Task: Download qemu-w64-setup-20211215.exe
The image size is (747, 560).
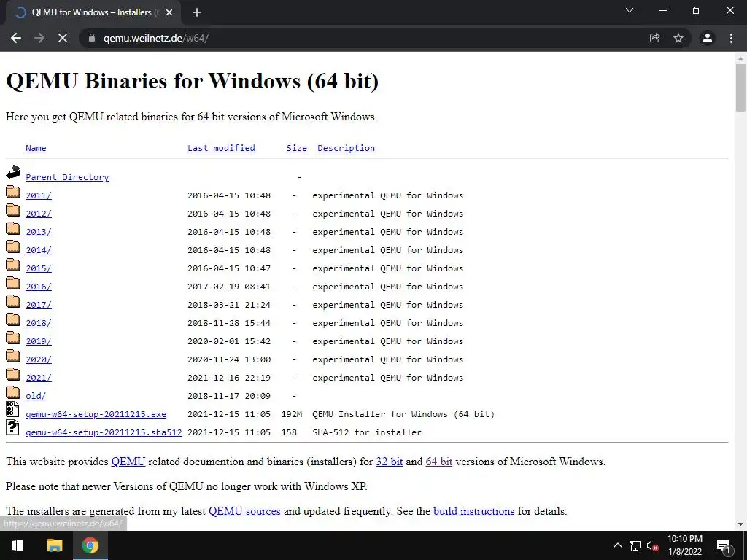Action: coord(96,414)
